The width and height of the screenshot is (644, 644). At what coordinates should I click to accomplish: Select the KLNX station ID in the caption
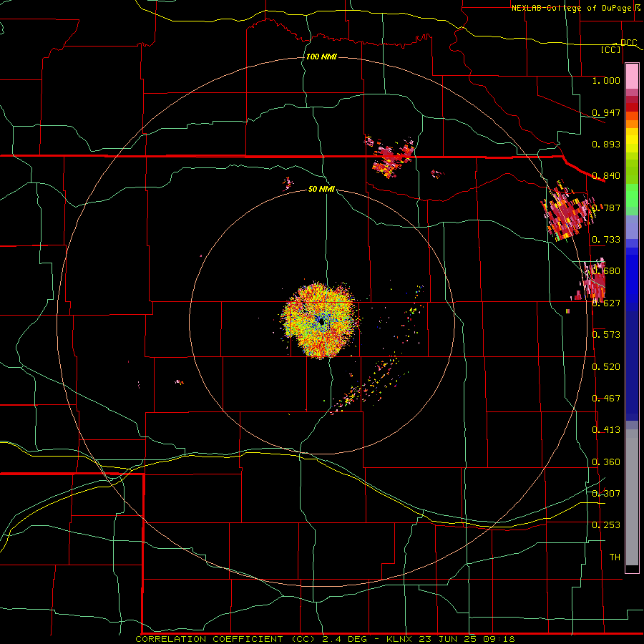pos(401,639)
